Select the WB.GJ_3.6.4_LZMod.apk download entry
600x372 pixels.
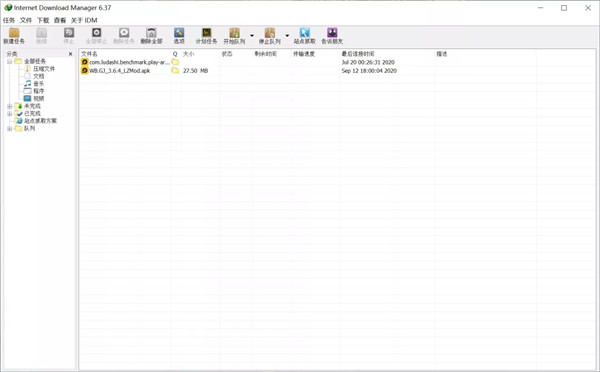[120, 71]
